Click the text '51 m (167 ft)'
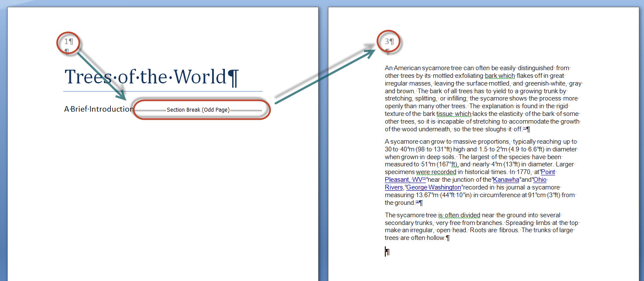This screenshot has width=644, height=281. coord(440,164)
